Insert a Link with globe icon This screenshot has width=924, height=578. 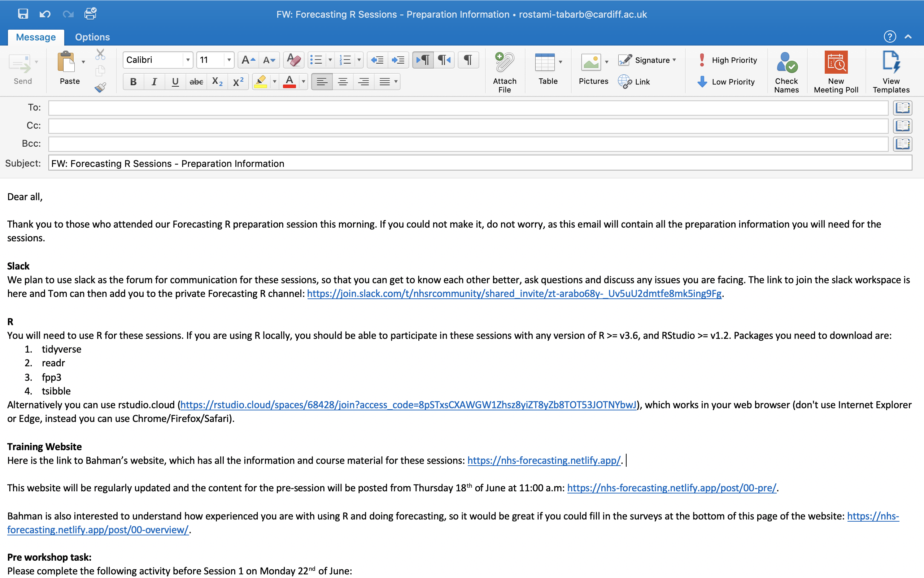pos(634,82)
